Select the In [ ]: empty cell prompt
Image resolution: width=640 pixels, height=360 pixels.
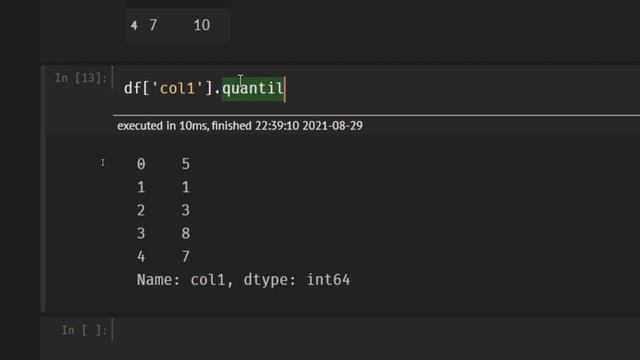point(84,330)
